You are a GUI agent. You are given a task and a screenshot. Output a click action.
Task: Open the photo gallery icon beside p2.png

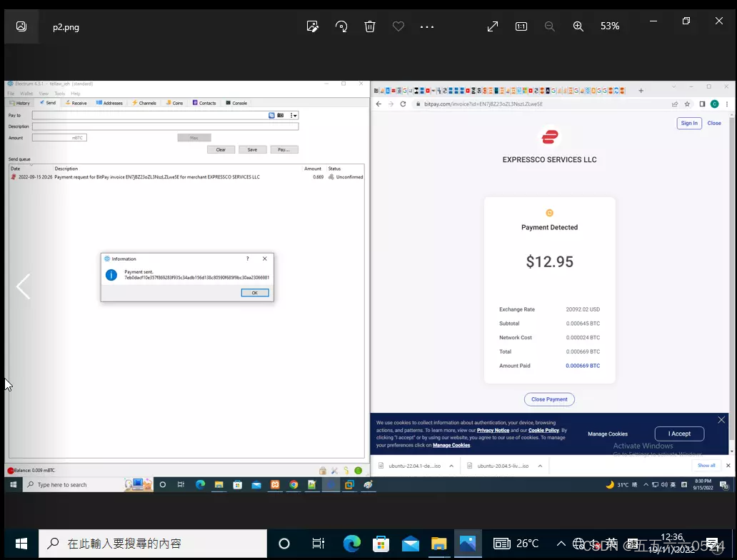click(21, 26)
